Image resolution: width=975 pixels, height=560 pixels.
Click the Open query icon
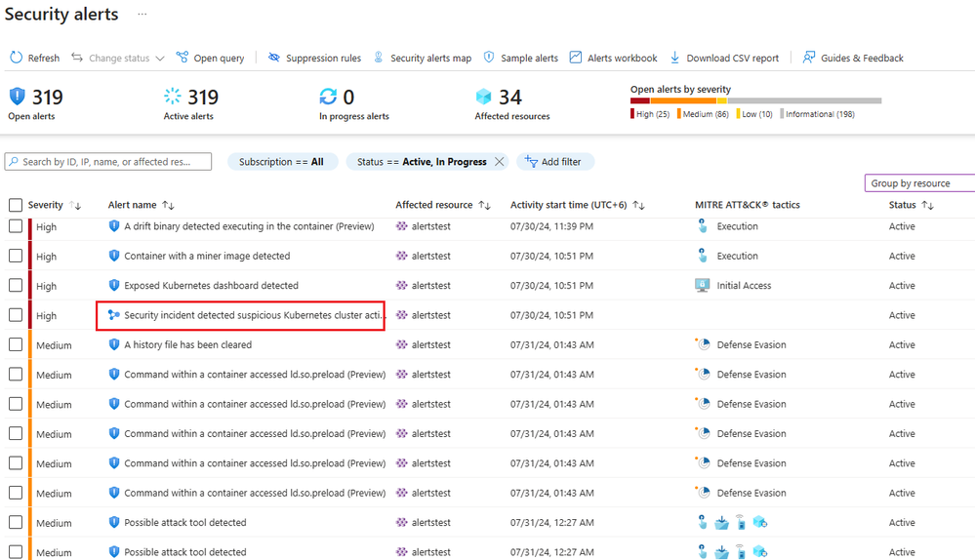[183, 58]
